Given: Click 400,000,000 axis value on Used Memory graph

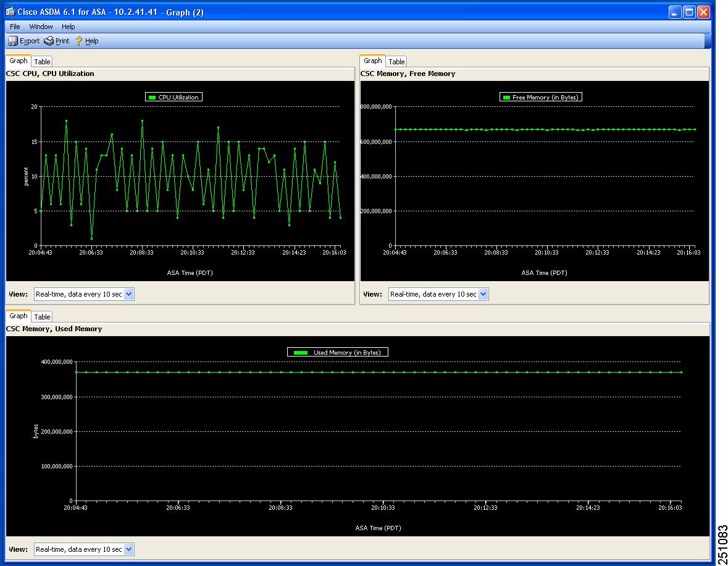Looking at the screenshot, I should tap(57, 361).
